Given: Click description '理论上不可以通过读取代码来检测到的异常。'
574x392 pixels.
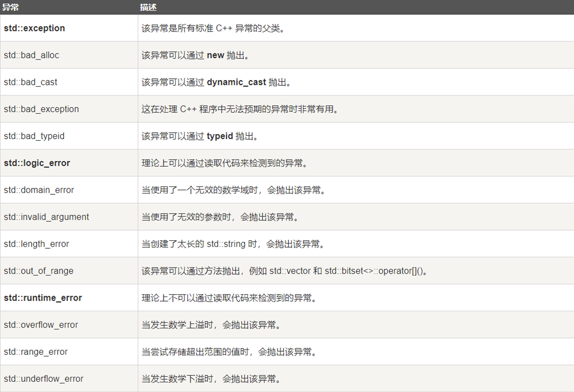Looking at the screenshot, I should (x=229, y=297).
